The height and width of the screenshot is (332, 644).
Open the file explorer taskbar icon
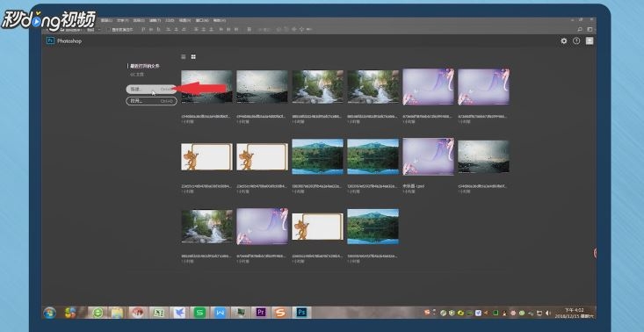click(117, 313)
